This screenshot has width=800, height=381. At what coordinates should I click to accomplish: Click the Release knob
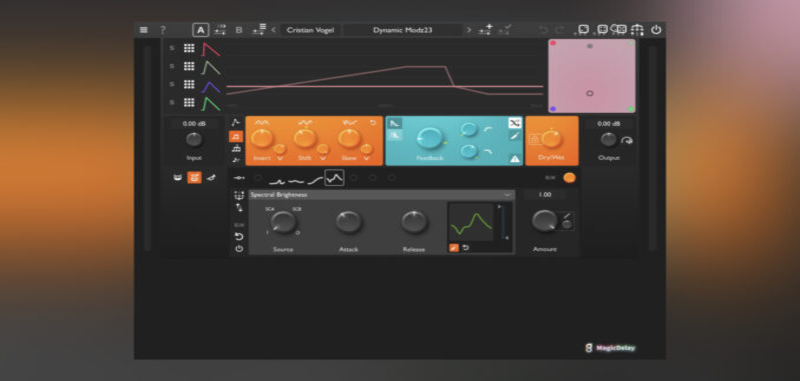tap(414, 222)
